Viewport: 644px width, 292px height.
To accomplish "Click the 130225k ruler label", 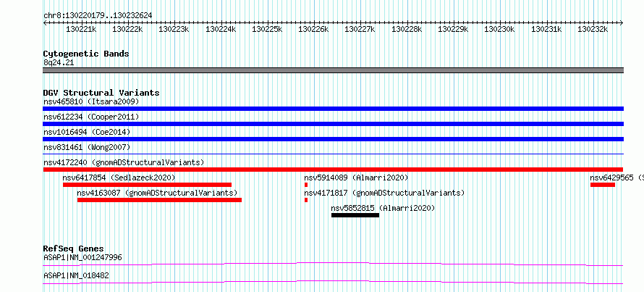I will pyautogui.click(x=267, y=30).
